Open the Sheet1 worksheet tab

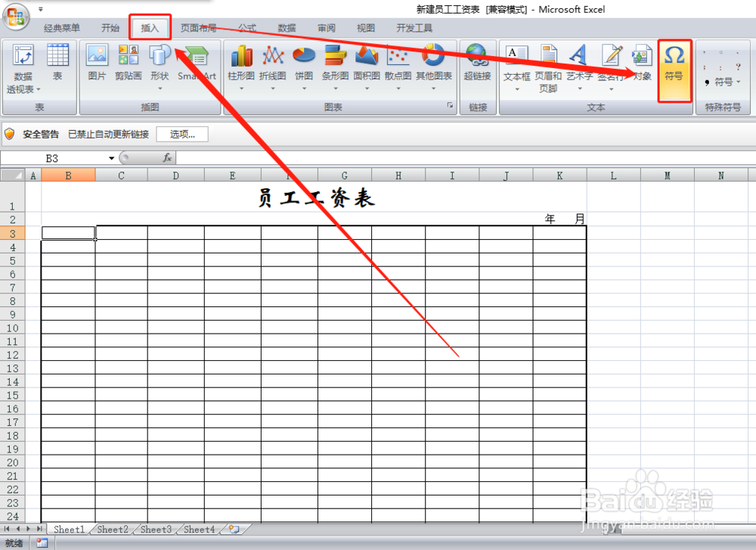pyautogui.click(x=69, y=530)
